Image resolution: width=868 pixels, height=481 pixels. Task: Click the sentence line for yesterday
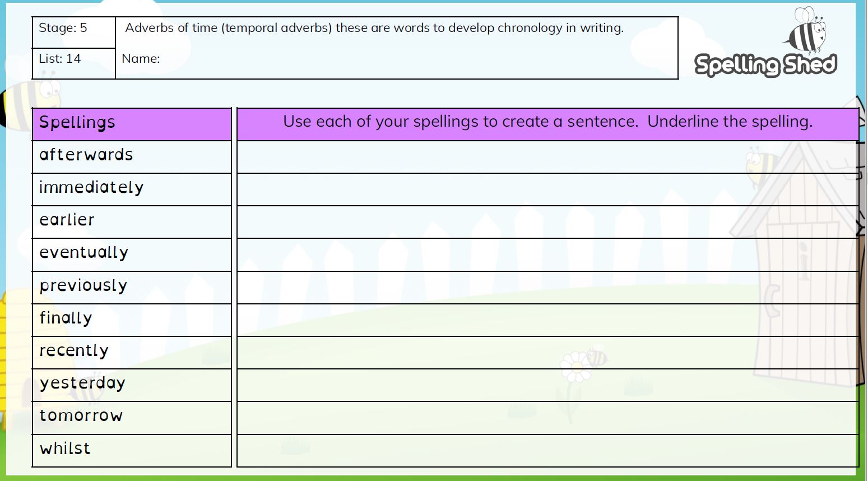click(x=547, y=385)
